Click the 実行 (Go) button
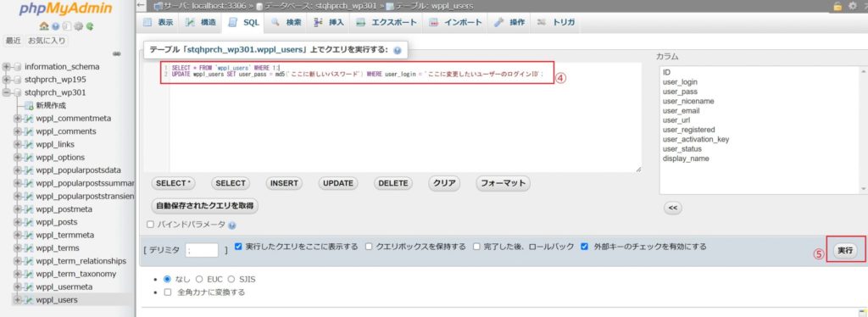The image size is (868, 317). [x=844, y=251]
